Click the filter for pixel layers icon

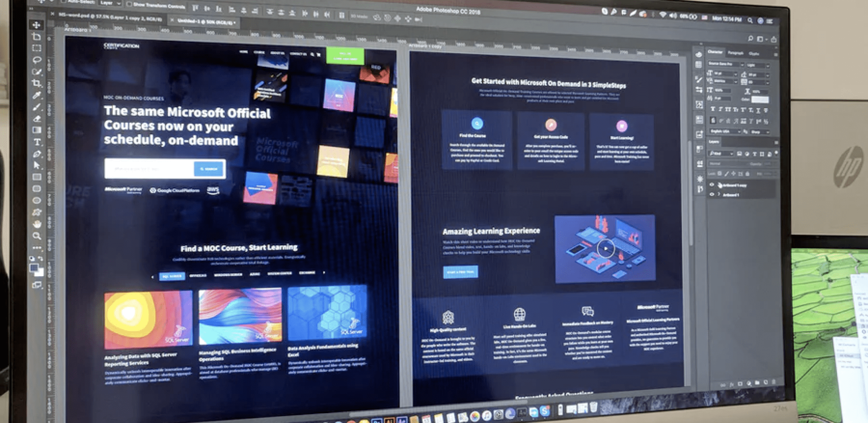click(739, 154)
